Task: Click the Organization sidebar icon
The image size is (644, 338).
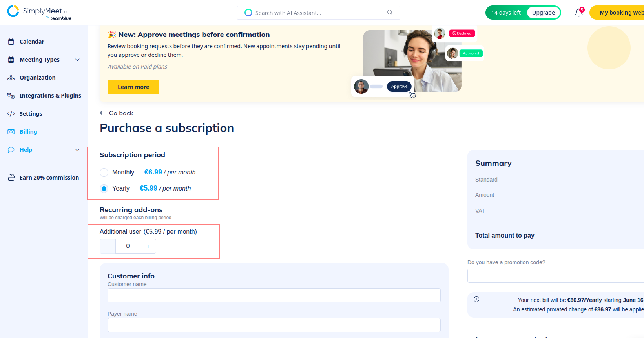Action: [x=11, y=78]
